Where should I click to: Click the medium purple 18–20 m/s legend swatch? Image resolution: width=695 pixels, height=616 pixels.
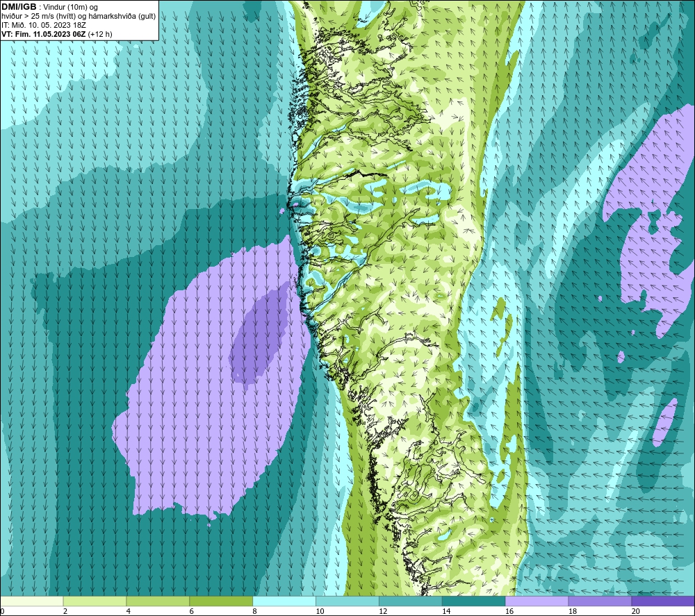coord(600,601)
